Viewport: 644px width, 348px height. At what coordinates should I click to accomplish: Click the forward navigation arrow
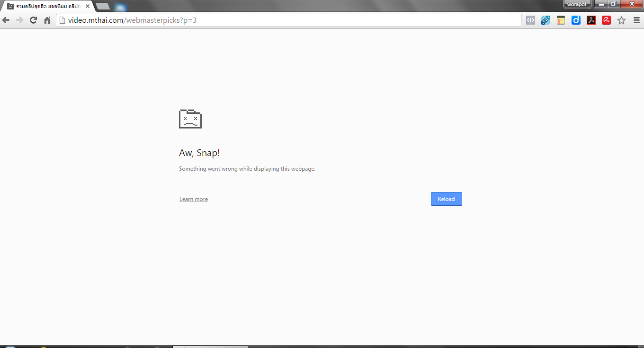(x=19, y=20)
